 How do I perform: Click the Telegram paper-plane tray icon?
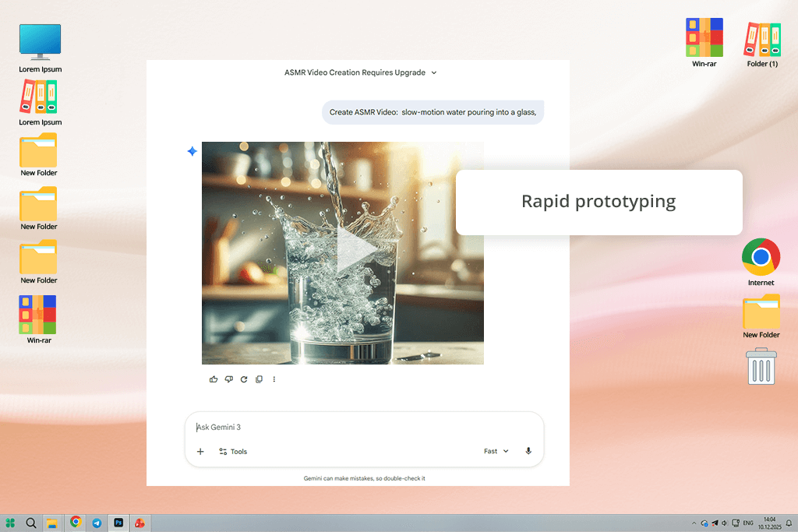pos(715,523)
